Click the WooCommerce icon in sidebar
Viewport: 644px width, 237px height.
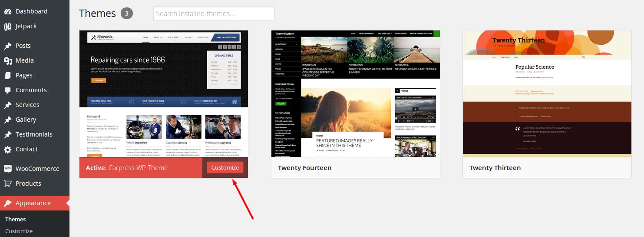tap(8, 169)
